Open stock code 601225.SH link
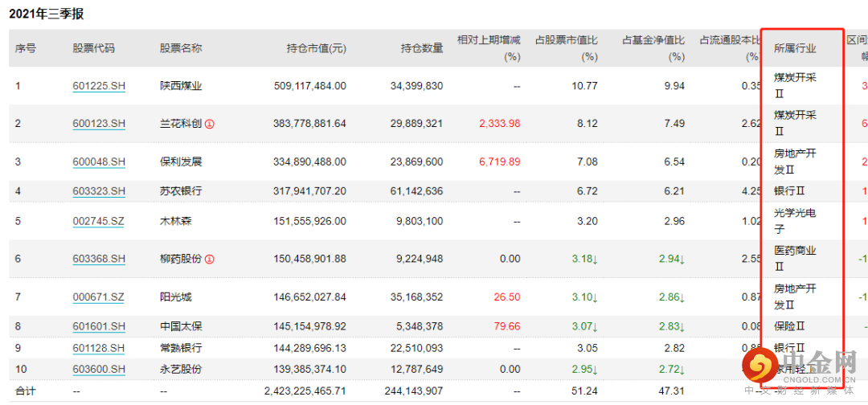Image resolution: width=868 pixels, height=405 pixels. [x=99, y=86]
